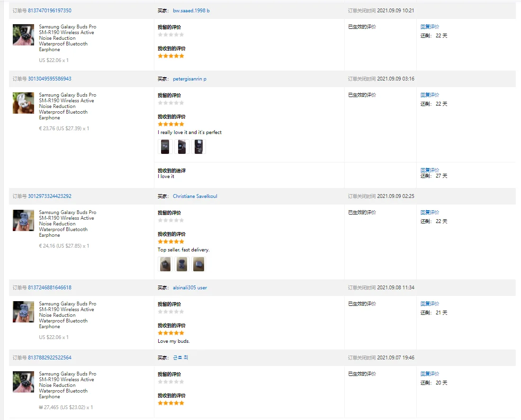Screen dimensions: 521x420
Task: Reply to the follow-up review 'I love it'
Action: click(430, 170)
